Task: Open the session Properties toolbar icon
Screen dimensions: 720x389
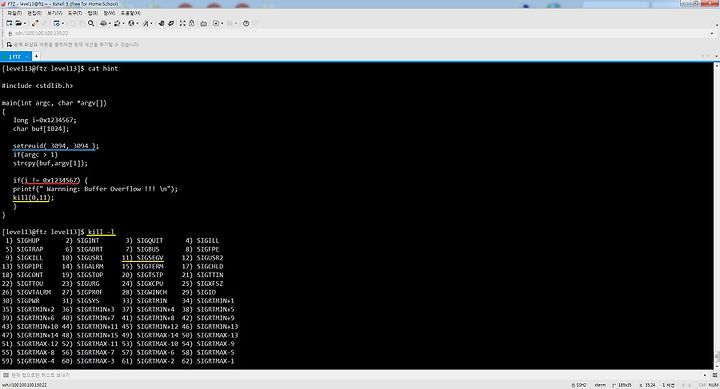Action: 56,23
